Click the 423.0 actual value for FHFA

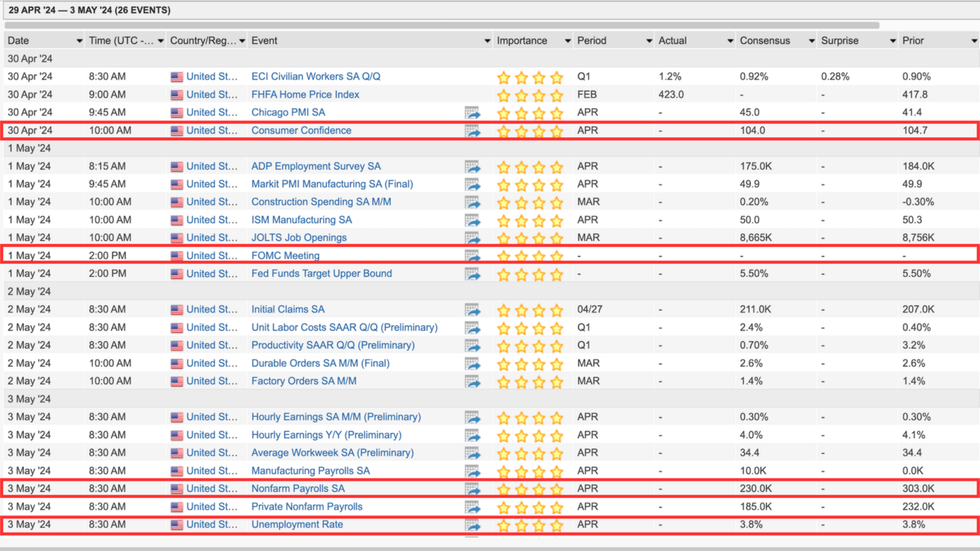[x=671, y=95]
